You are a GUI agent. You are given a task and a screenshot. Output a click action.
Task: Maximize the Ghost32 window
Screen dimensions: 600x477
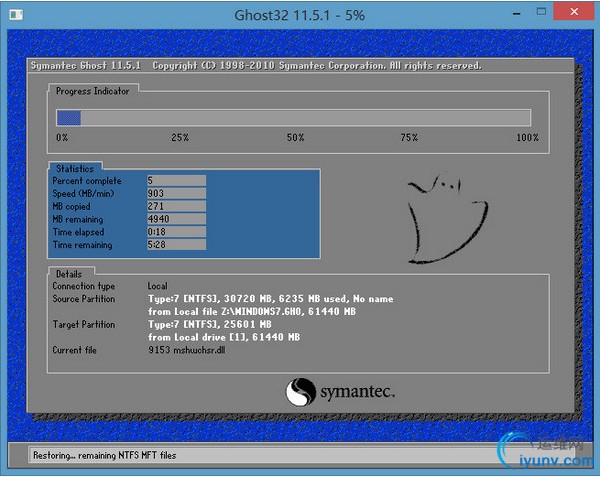tap(541, 12)
